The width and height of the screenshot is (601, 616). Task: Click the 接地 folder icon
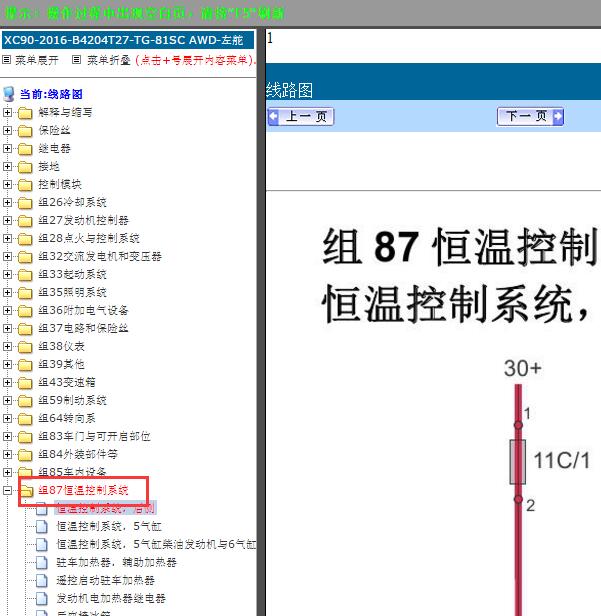(25, 167)
